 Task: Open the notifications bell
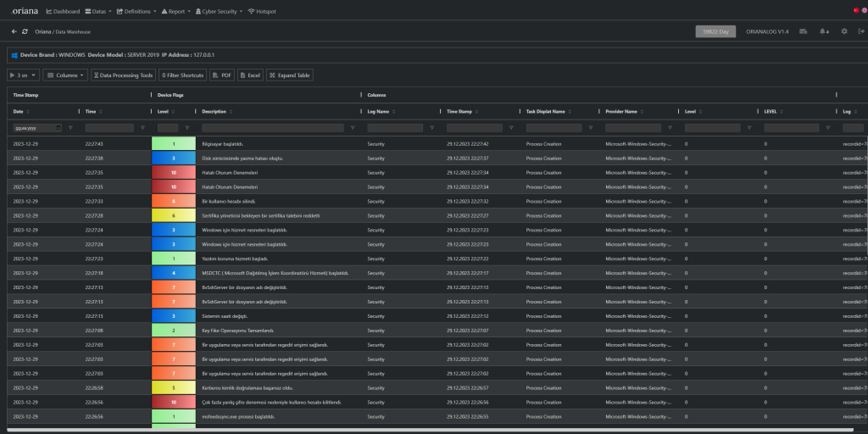pos(823,31)
